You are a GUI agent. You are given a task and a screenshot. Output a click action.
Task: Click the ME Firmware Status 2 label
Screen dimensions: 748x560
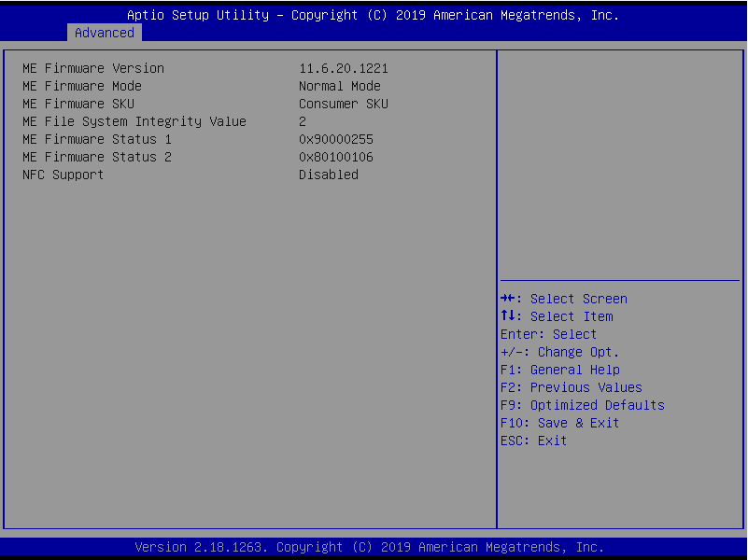97,157
